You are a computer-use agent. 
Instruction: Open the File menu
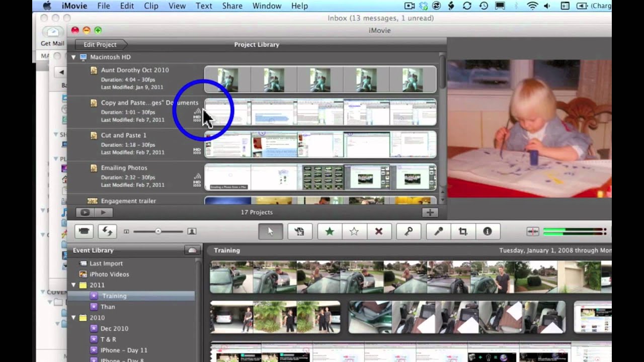click(104, 6)
